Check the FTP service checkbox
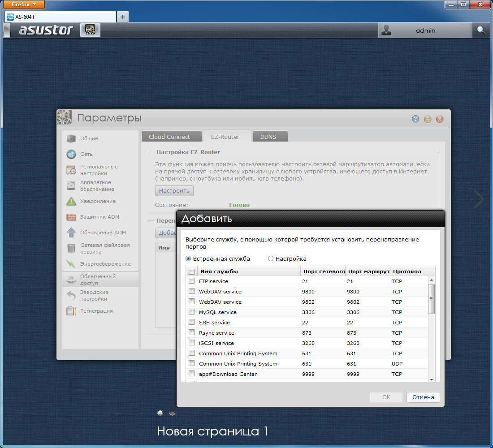 [191, 281]
